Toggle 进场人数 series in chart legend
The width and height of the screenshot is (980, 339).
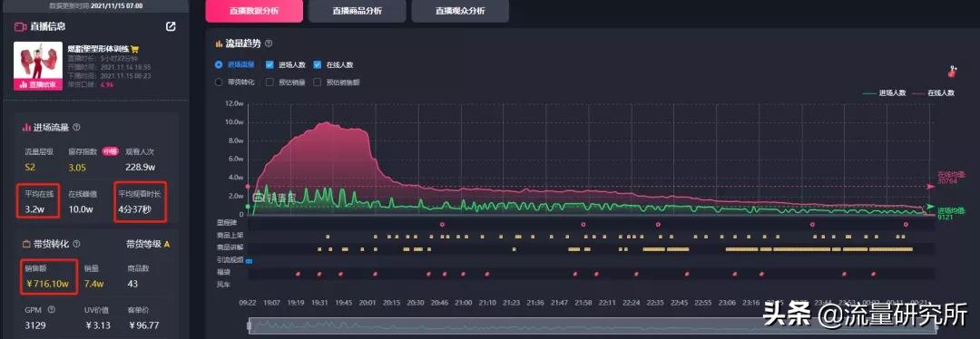[884, 92]
